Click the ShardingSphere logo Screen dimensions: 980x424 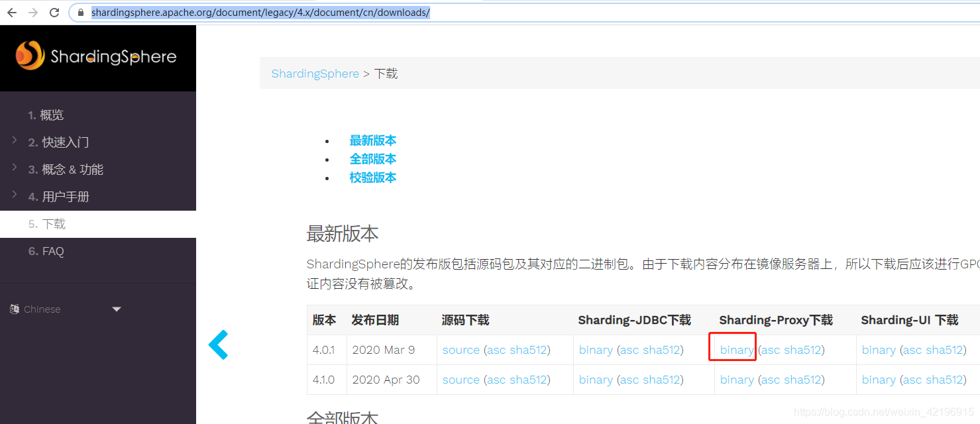point(97,56)
